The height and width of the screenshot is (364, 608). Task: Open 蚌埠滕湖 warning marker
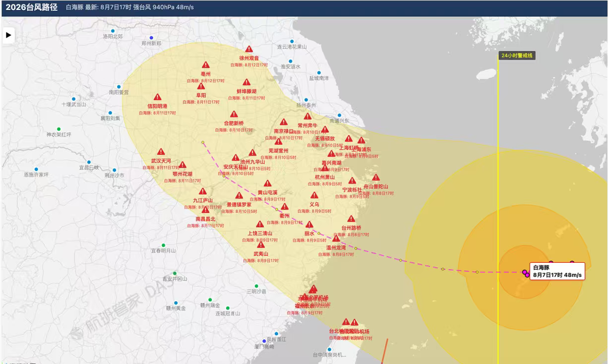pos(246,82)
